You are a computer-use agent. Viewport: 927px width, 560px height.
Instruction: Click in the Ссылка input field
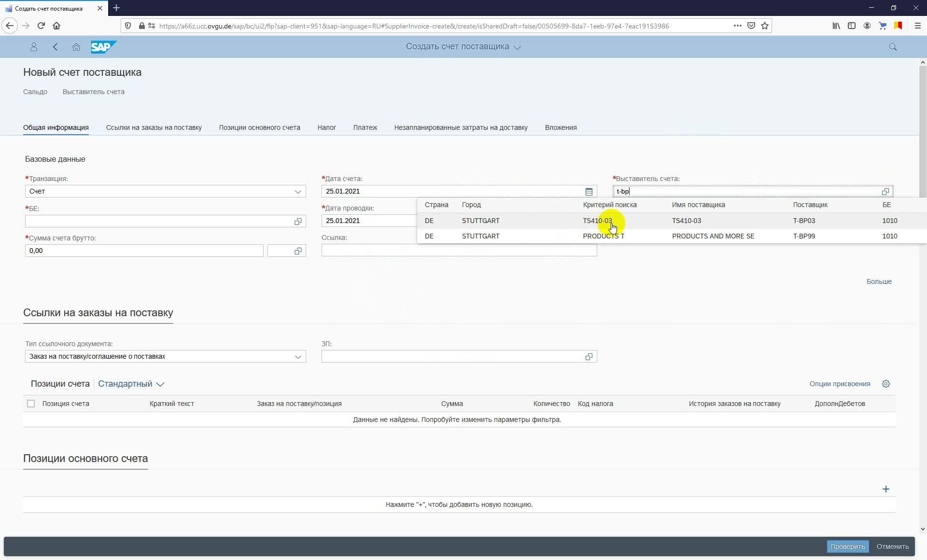pyautogui.click(x=459, y=250)
